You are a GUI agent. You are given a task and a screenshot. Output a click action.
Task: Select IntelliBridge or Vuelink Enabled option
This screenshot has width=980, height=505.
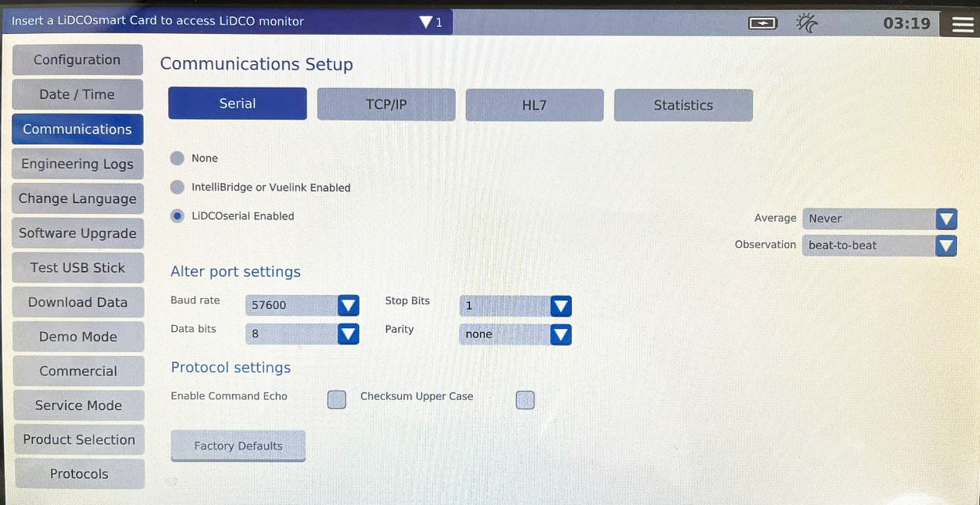(x=177, y=188)
